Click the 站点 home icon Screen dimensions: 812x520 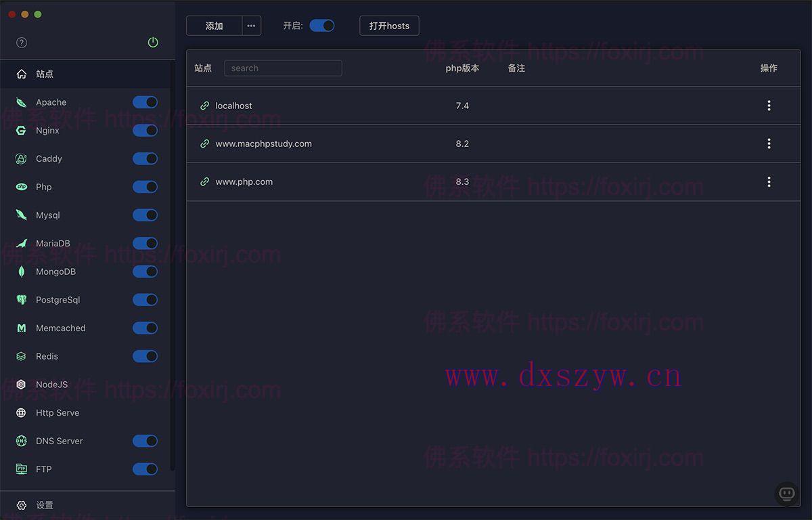tap(22, 74)
